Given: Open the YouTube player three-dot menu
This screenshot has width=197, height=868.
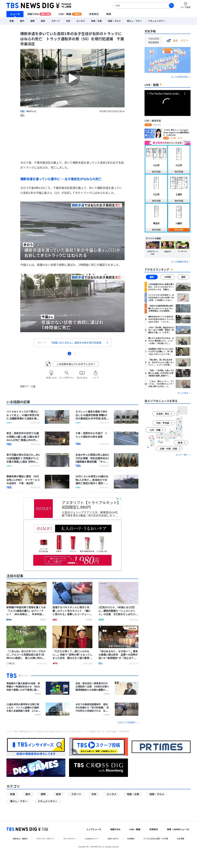Looking at the screenshot, I should [185, 94].
